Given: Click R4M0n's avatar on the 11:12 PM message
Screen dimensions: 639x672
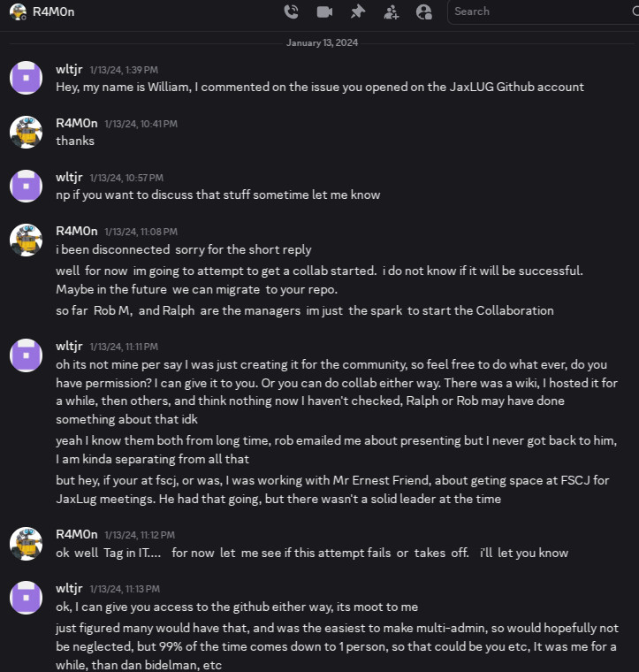Looking at the screenshot, I should [27, 543].
